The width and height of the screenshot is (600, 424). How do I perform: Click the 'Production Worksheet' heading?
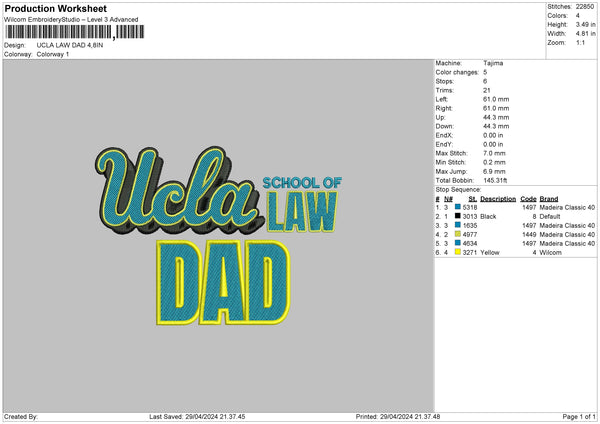pyautogui.click(x=55, y=8)
